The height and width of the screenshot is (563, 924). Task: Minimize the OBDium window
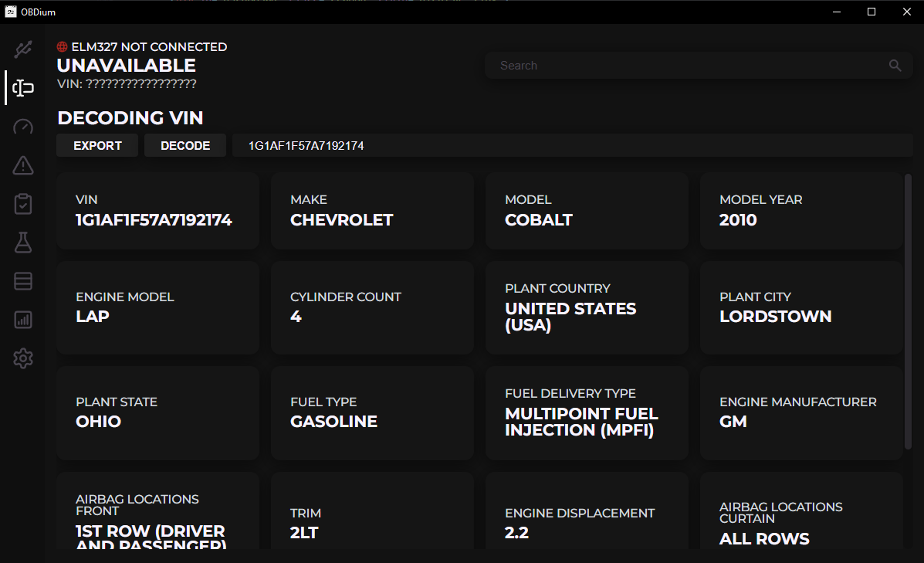tap(837, 12)
